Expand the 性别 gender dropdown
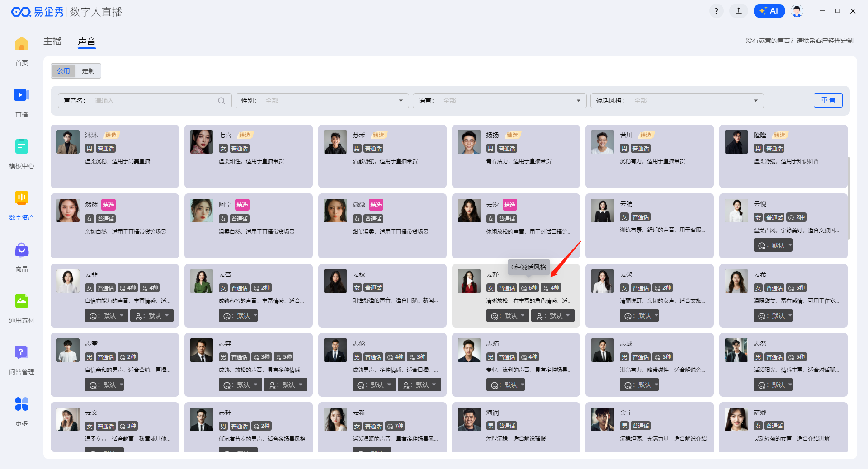The image size is (868, 469). pyautogui.click(x=322, y=101)
